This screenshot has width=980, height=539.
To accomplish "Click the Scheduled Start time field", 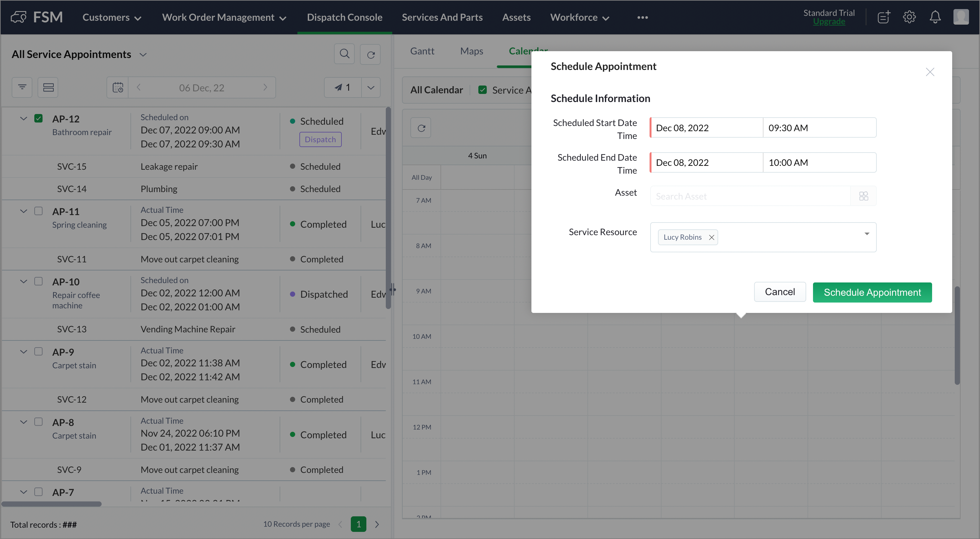I will [819, 128].
